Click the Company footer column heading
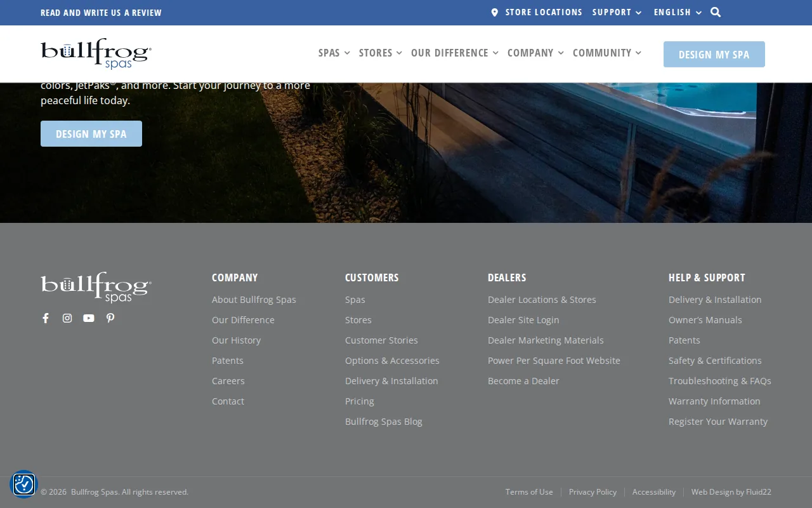This screenshot has width=812, height=508. pos(235,277)
